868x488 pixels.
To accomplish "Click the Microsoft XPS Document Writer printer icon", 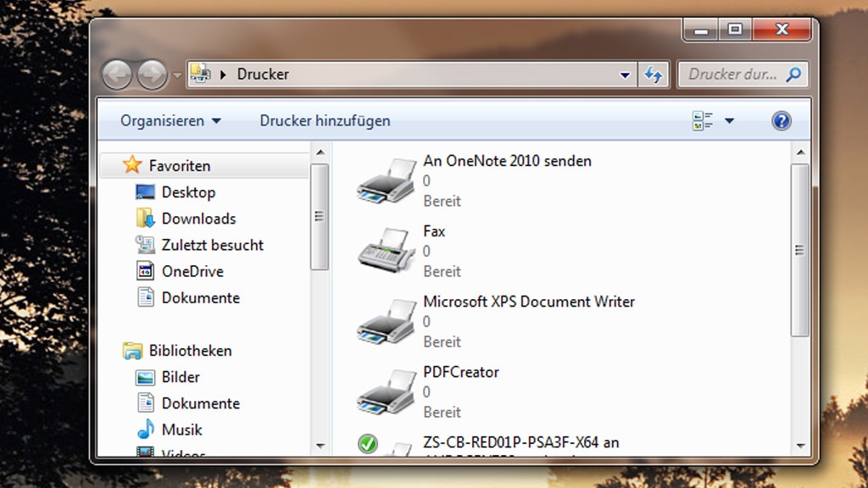I will (x=387, y=321).
